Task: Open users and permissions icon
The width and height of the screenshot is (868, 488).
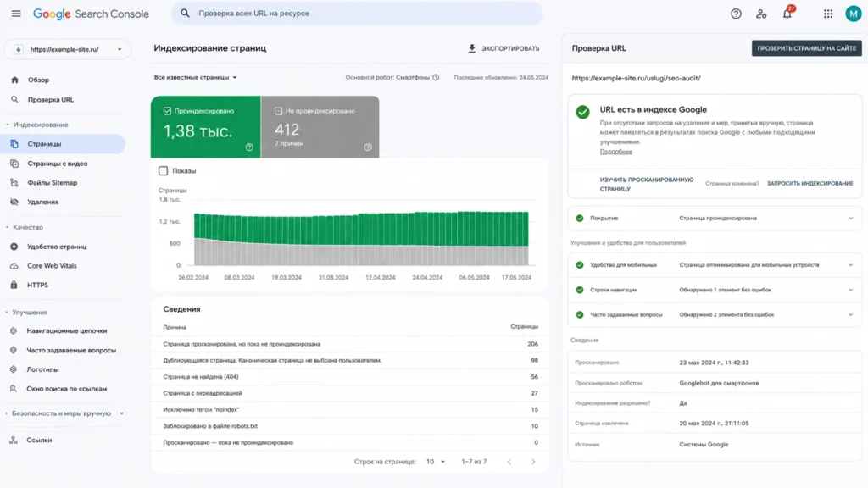Action: point(761,14)
